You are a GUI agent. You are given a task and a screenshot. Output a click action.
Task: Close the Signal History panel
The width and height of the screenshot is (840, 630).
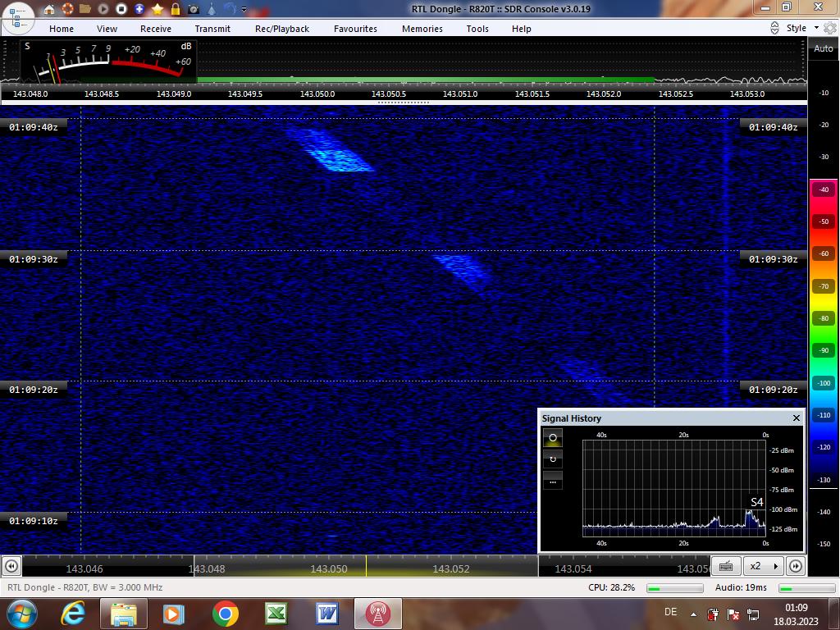point(797,418)
